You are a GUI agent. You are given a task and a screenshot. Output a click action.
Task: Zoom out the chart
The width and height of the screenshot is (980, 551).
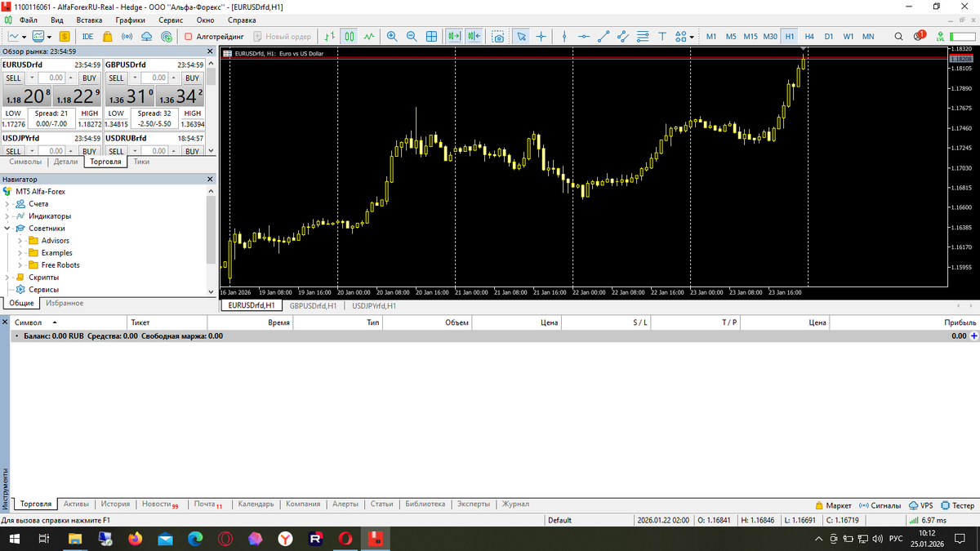411,37
